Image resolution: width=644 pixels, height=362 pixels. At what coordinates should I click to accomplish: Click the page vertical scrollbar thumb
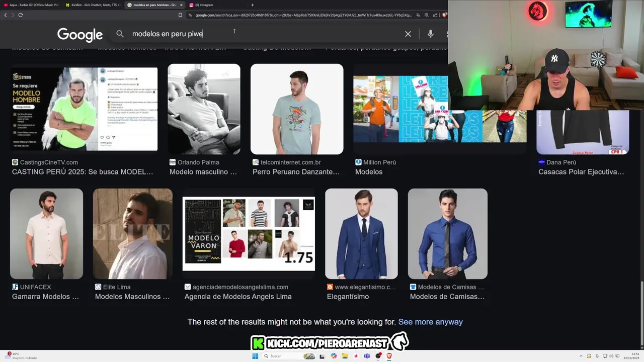(x=641, y=314)
